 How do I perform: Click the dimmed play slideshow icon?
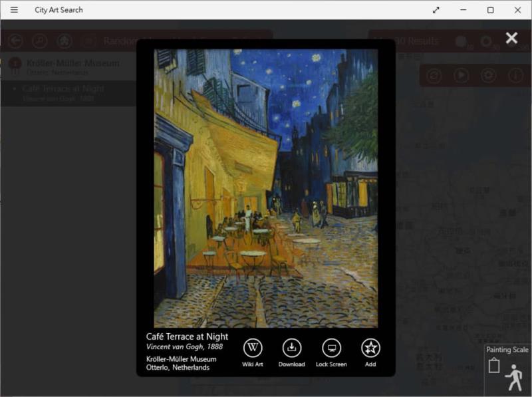[461, 75]
